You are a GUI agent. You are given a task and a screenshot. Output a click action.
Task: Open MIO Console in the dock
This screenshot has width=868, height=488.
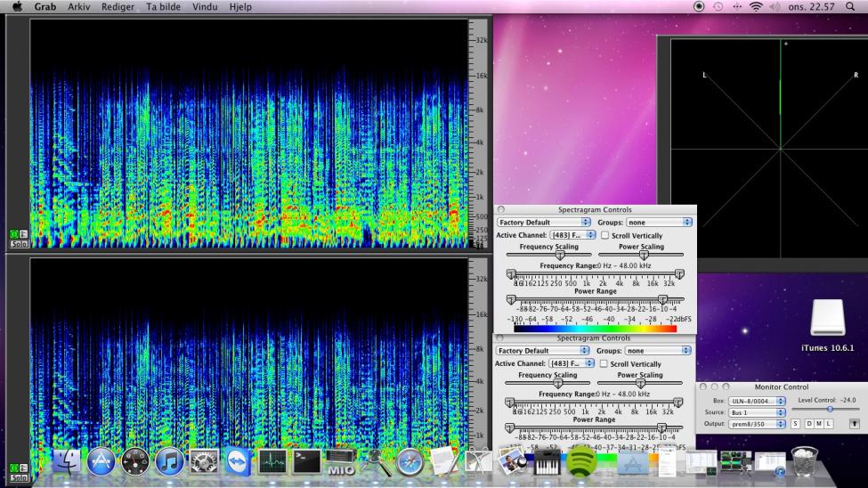pos(341,462)
